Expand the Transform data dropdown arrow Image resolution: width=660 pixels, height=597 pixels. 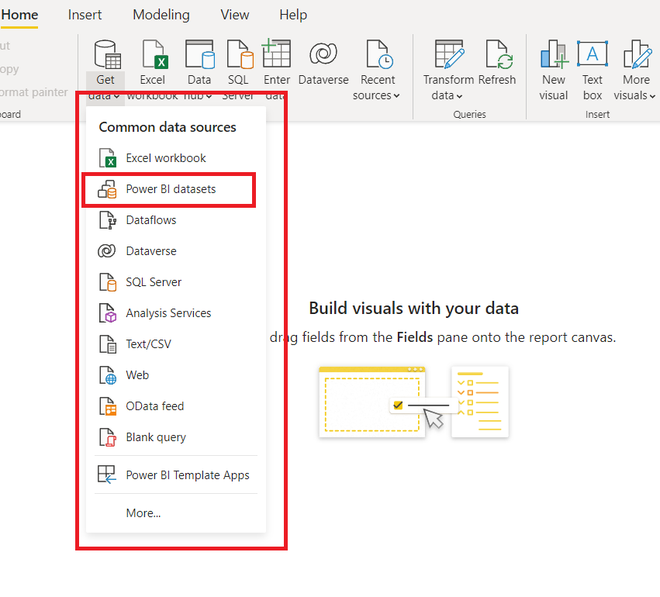(x=459, y=96)
